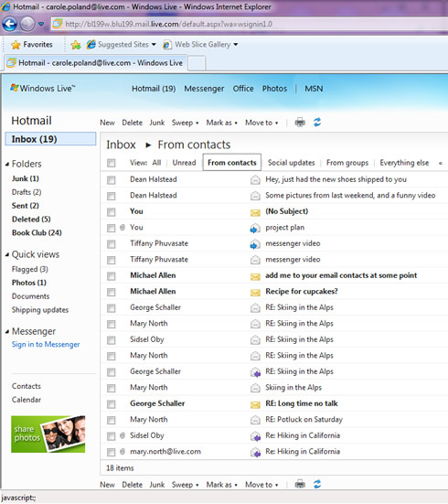
Task: Click Sign in to Messenger link
Action: (x=46, y=344)
